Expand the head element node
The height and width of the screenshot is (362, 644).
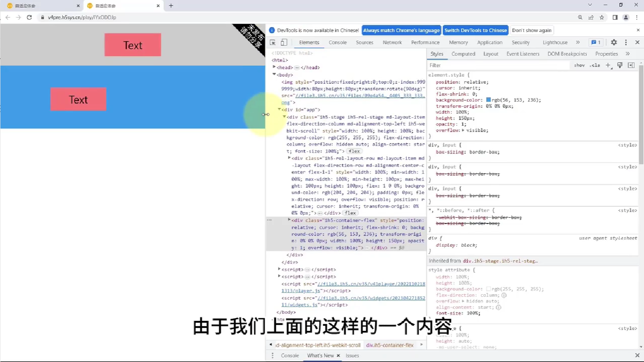(274, 67)
